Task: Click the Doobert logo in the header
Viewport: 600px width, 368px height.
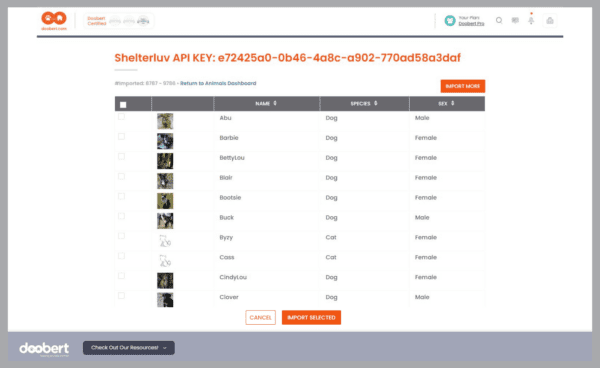Action: [x=54, y=21]
